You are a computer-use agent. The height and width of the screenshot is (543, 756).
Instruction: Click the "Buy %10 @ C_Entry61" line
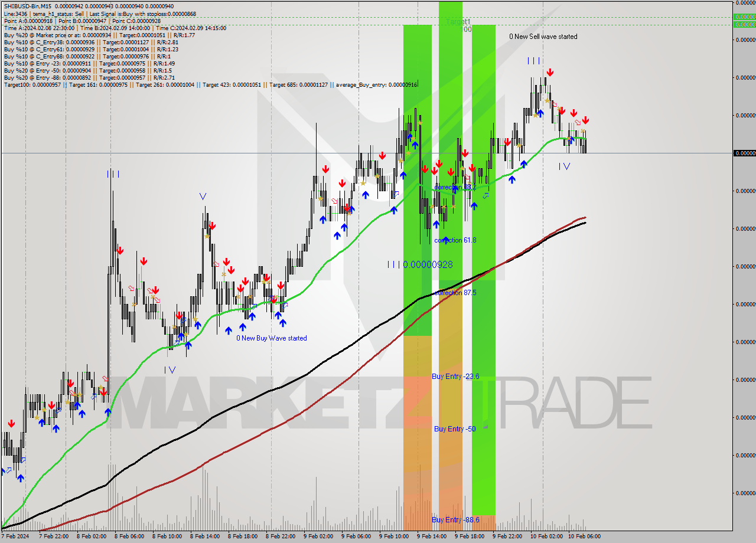coord(91,49)
